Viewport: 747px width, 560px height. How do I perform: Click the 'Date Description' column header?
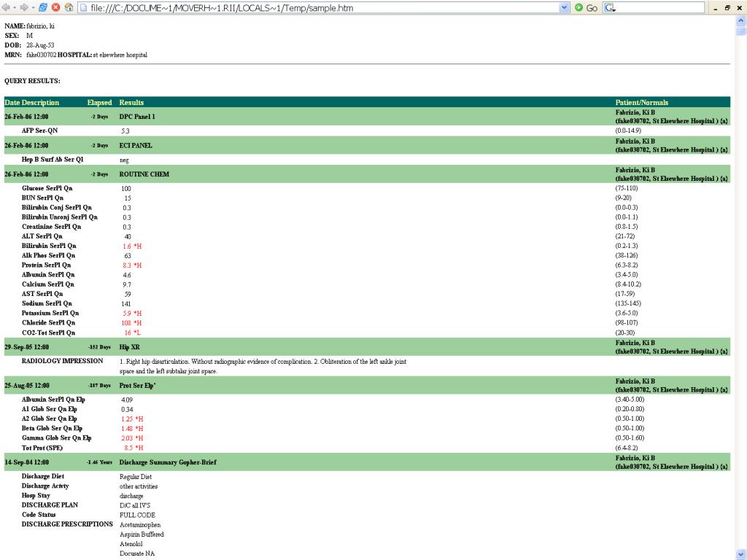click(x=32, y=102)
